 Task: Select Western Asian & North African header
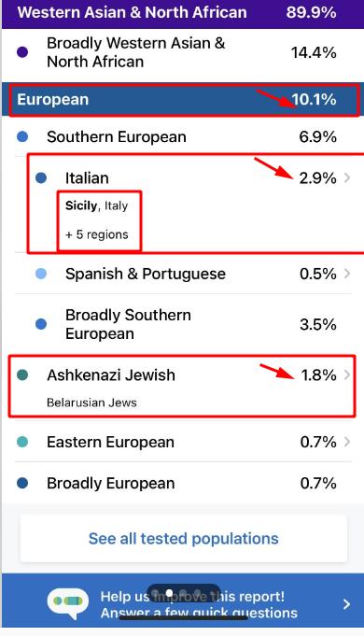point(183,12)
